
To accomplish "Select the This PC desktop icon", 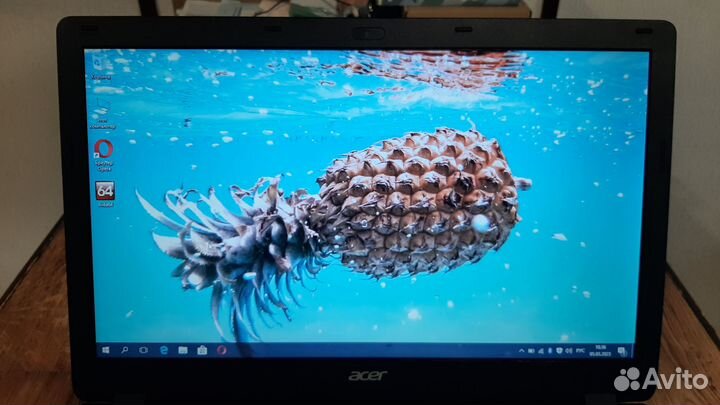I will pos(102,112).
